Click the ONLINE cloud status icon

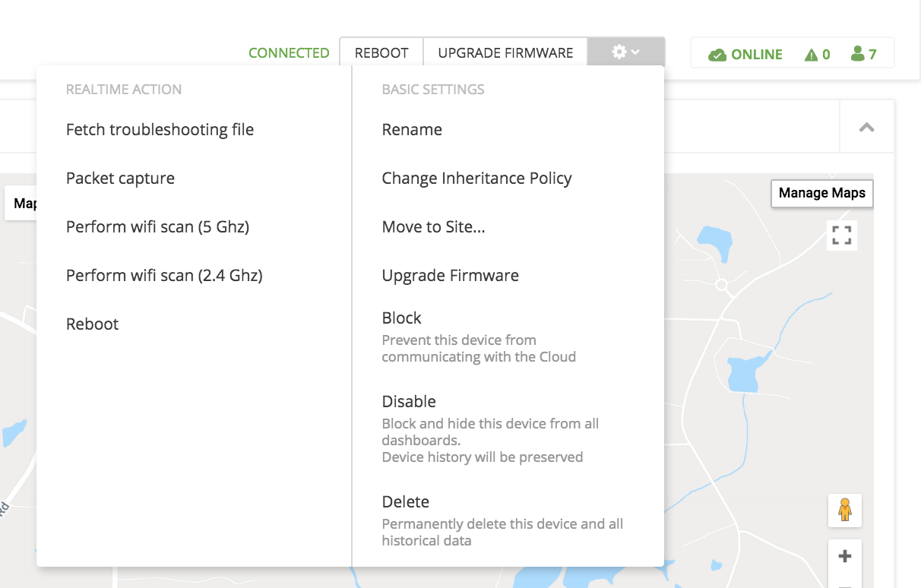[717, 55]
